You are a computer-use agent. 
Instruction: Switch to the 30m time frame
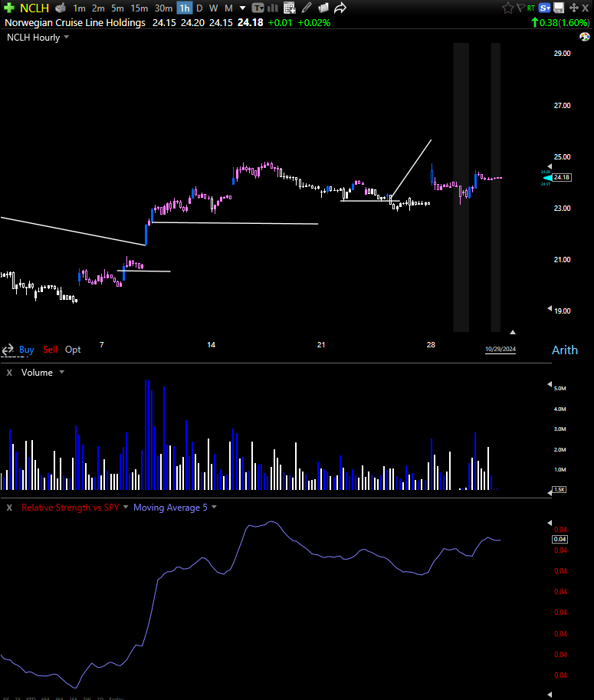coord(163,8)
